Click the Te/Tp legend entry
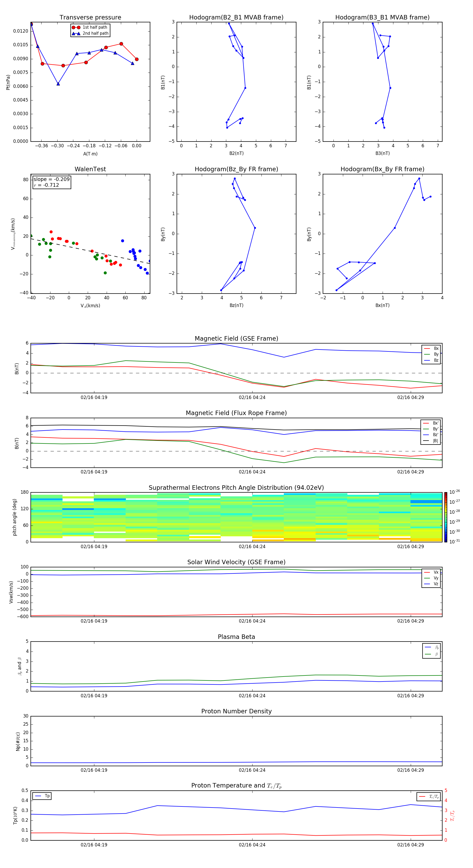This screenshot has height=868, width=473. 429,796
